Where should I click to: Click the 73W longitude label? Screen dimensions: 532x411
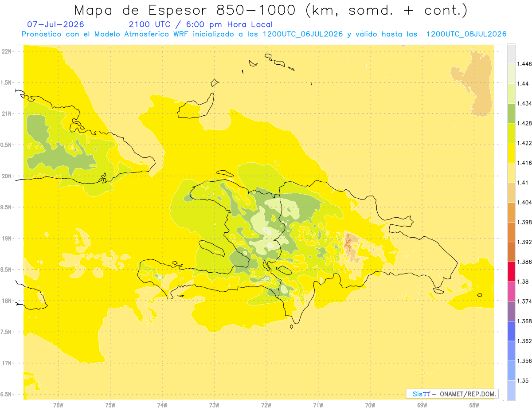(214, 405)
